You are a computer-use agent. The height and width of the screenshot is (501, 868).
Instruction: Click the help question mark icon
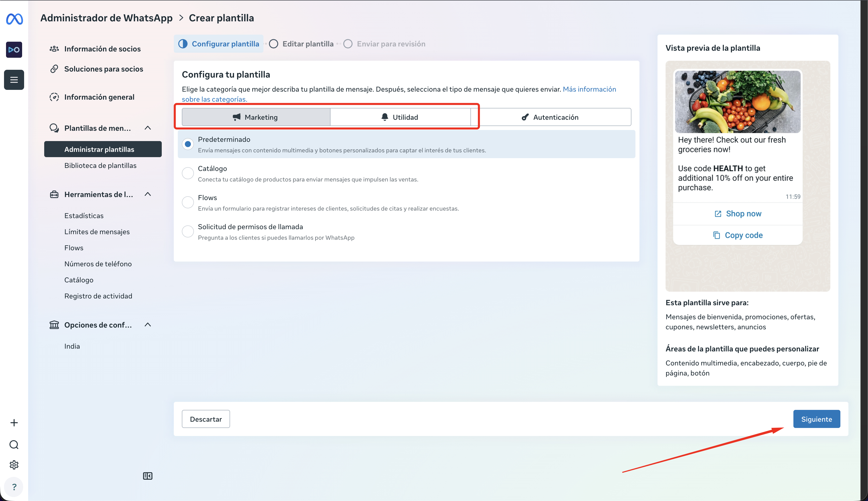[14, 487]
